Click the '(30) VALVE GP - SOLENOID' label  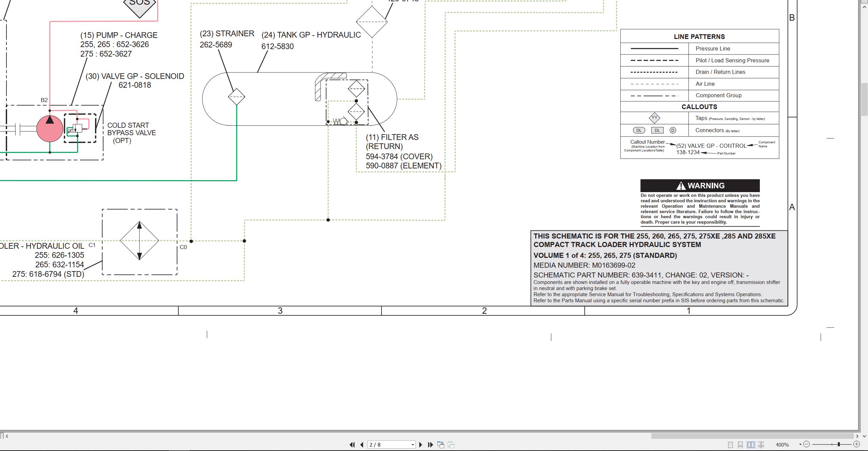pos(135,76)
